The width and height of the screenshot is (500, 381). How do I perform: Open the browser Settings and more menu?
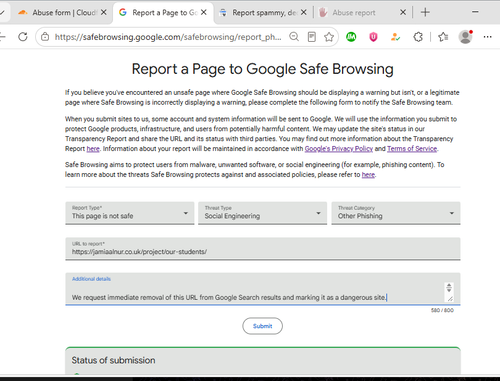click(487, 37)
